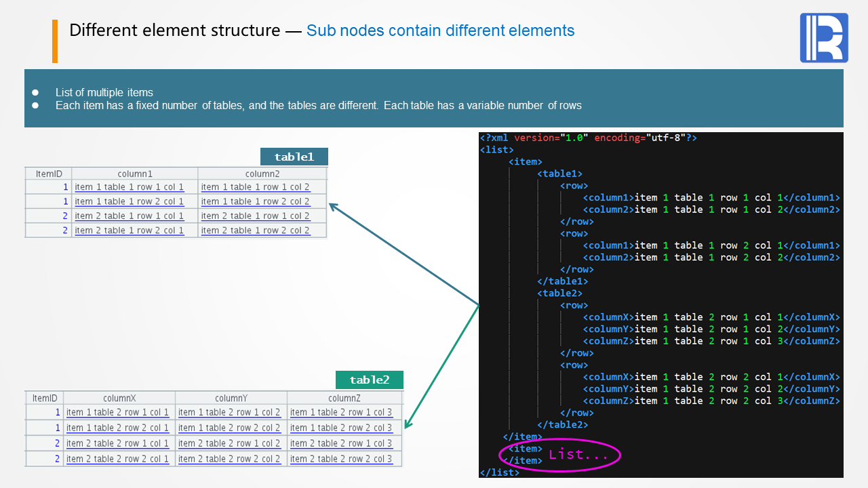Image resolution: width=868 pixels, height=488 pixels.
Task: Select the columnY header in table2 grid
Action: coord(231,398)
